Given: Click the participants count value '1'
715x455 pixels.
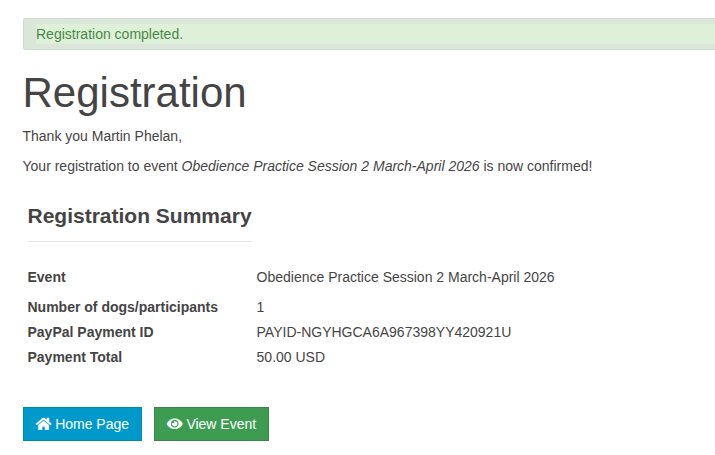Looking at the screenshot, I should (x=260, y=307).
